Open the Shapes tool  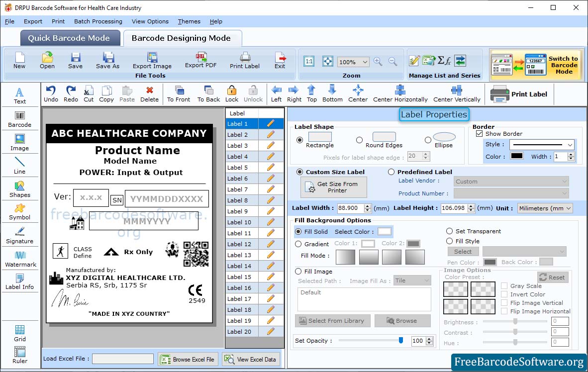point(19,189)
